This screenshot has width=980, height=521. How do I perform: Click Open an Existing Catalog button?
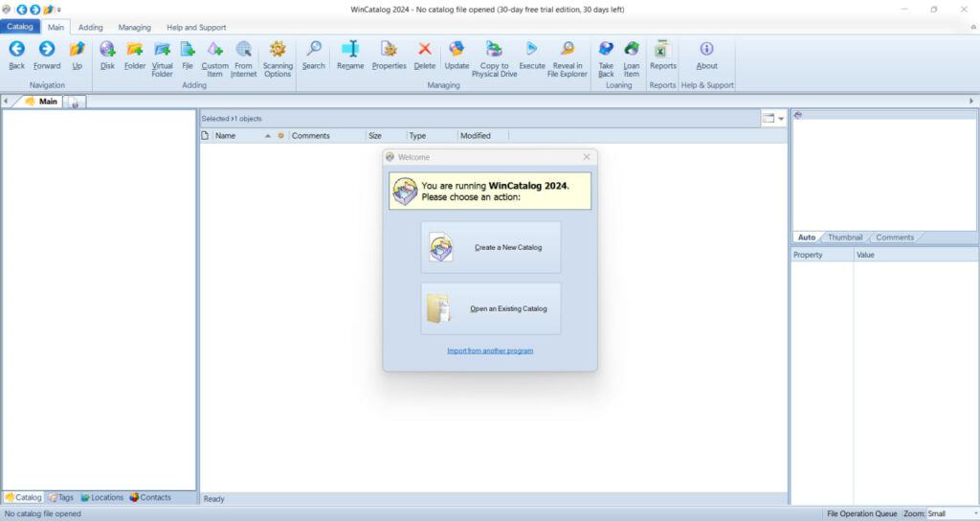tap(491, 308)
